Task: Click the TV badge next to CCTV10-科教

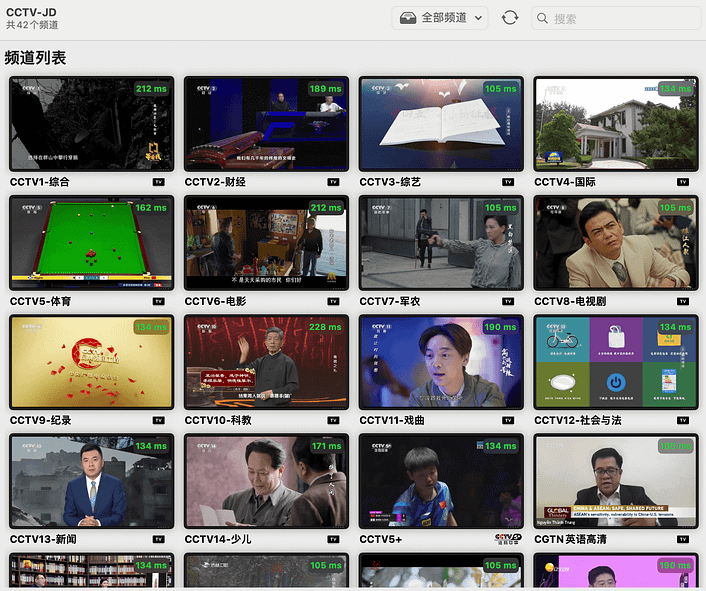Action: coord(333,420)
